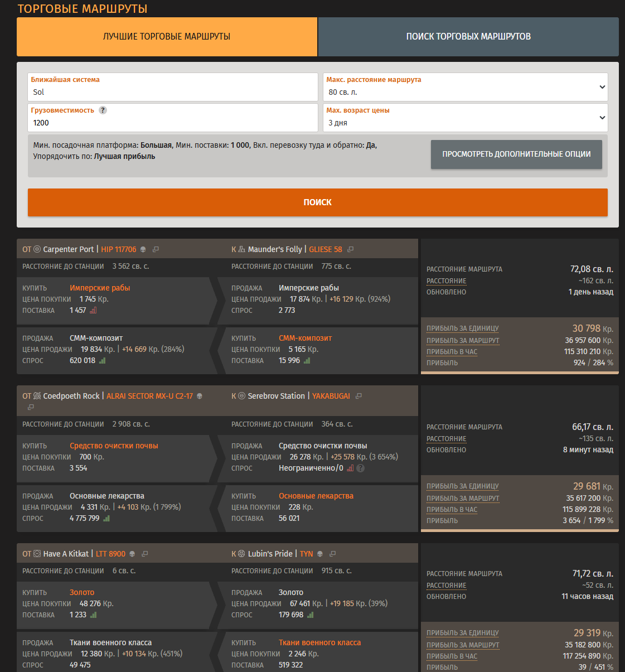The image size is (625, 672).
Task: Switch to Лучшие торговые маршруты tab
Action: click(167, 37)
